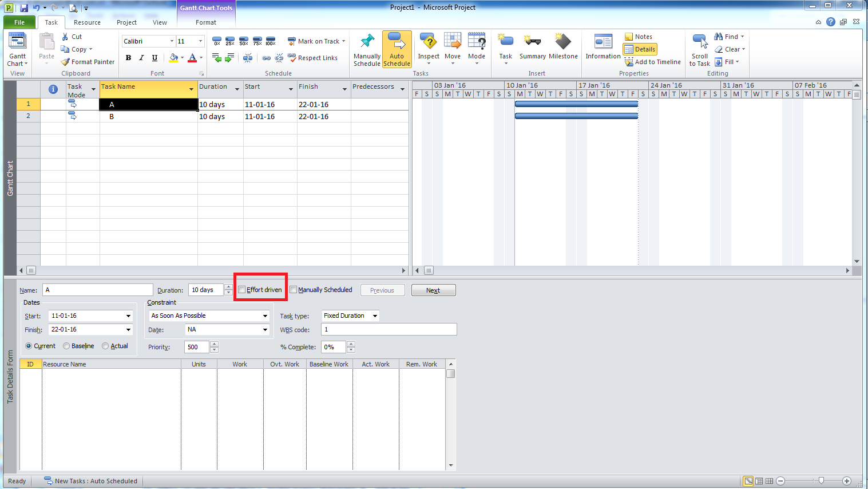The height and width of the screenshot is (489, 868).
Task: Expand the Task type dropdown
Action: click(375, 316)
